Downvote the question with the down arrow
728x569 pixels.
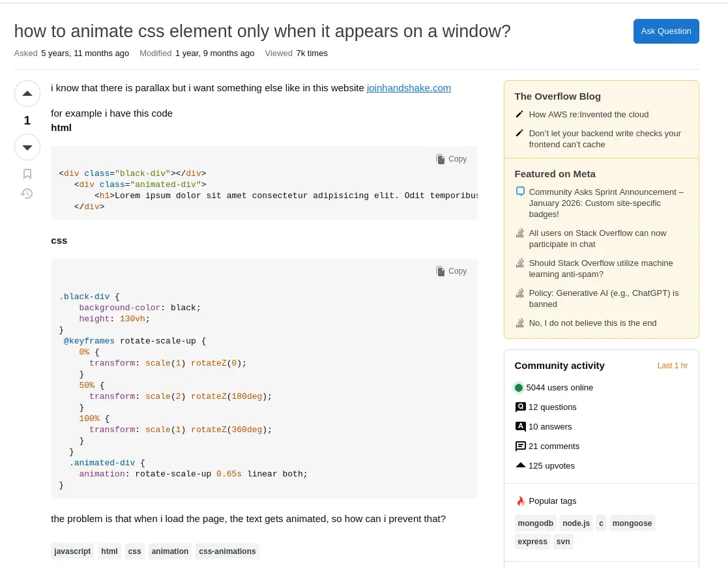(x=27, y=147)
